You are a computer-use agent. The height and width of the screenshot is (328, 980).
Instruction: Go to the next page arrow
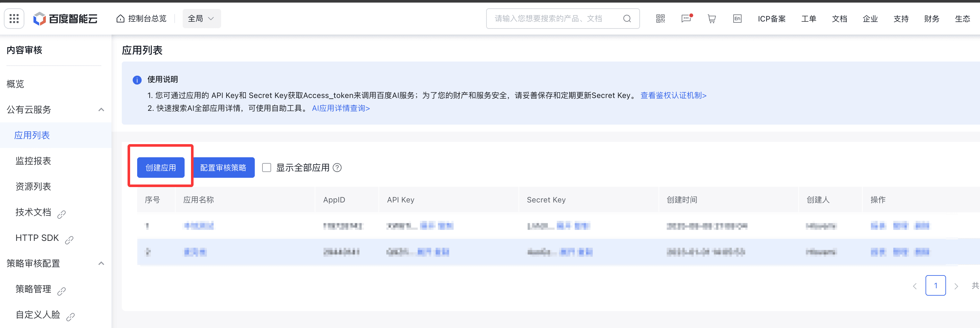[x=956, y=286]
